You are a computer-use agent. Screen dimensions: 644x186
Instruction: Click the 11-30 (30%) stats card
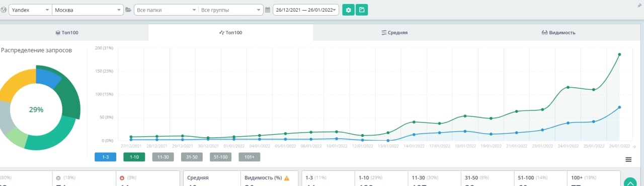tap(435, 178)
